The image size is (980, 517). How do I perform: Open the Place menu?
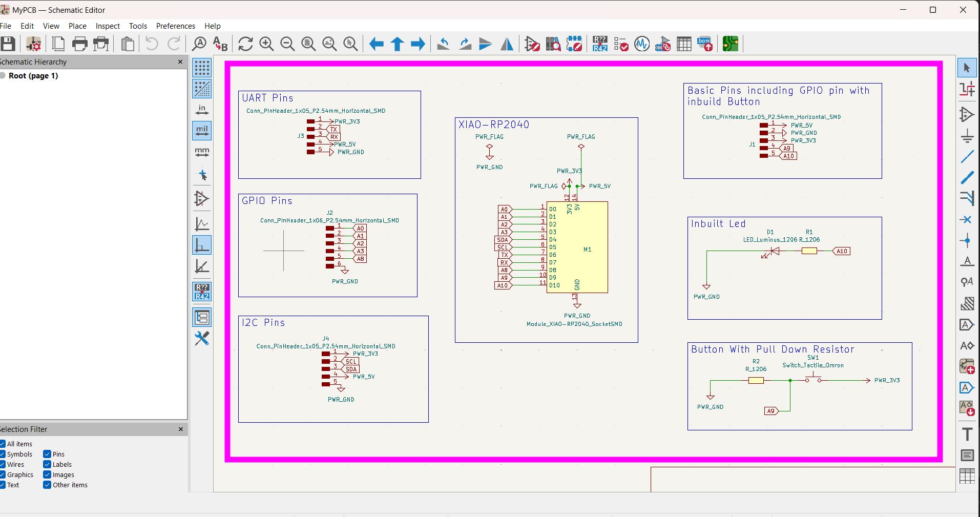tap(77, 26)
